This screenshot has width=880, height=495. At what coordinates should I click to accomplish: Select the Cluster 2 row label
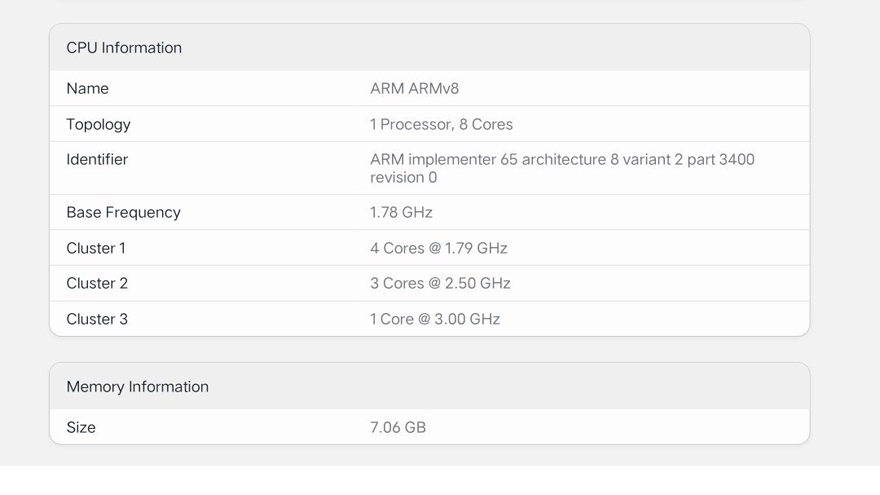97,284
